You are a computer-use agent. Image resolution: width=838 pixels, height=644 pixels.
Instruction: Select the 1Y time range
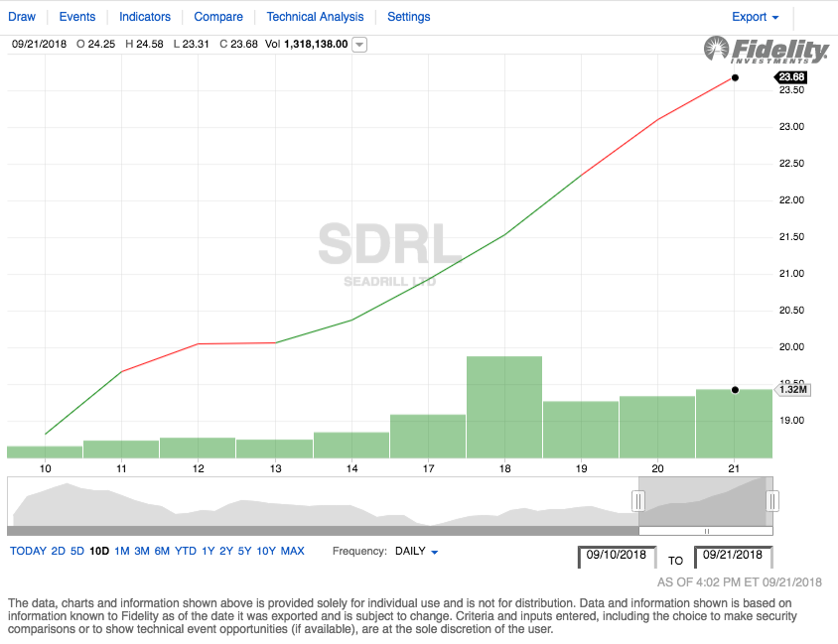pos(208,551)
